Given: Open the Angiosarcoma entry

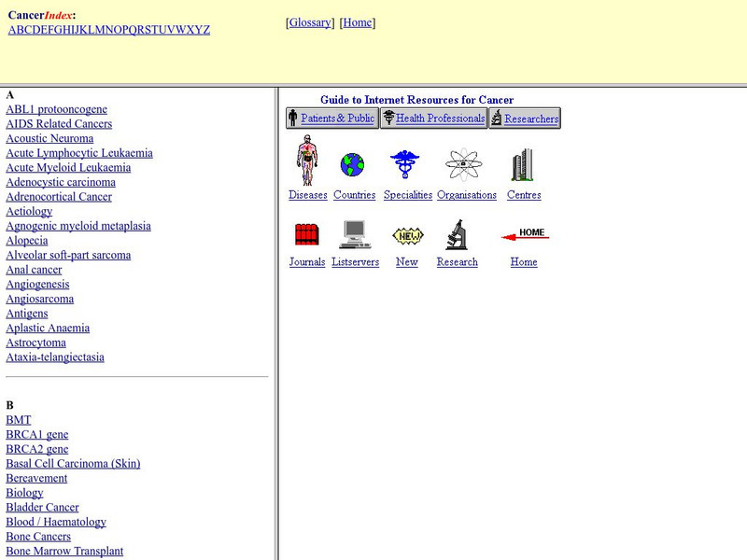Looking at the screenshot, I should pyautogui.click(x=39, y=299).
